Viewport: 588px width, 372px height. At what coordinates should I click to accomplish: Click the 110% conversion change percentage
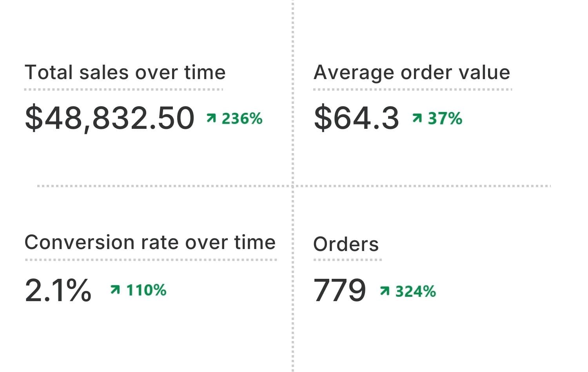(x=146, y=290)
